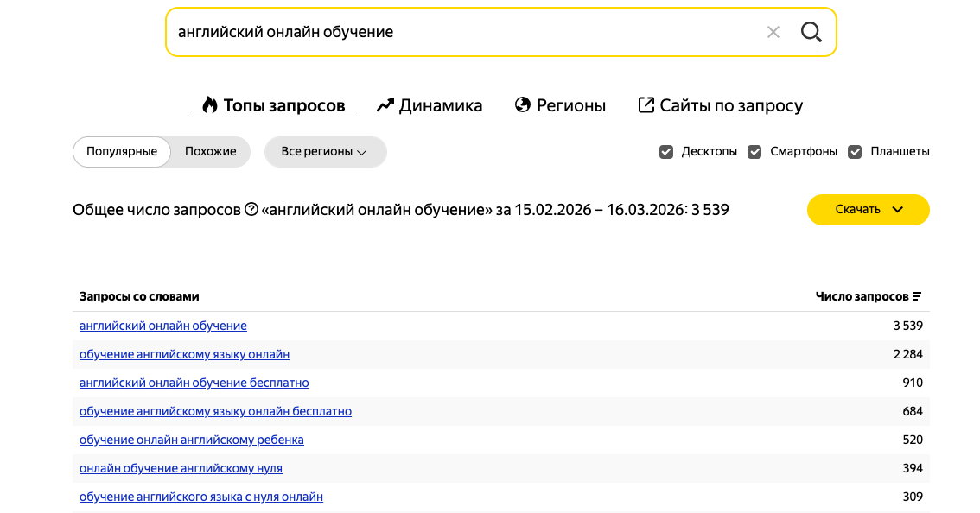Click the count value 520
This screenshot has width=980, height=513.
913,440
